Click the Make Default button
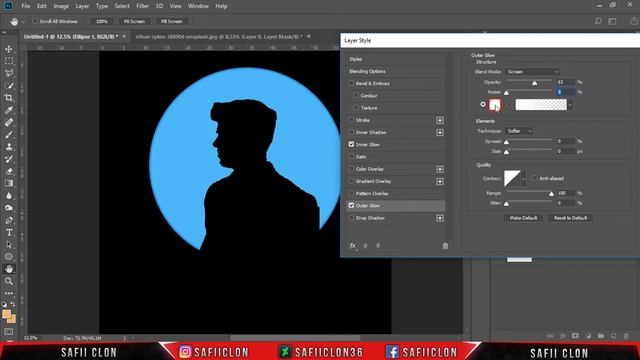 click(523, 218)
